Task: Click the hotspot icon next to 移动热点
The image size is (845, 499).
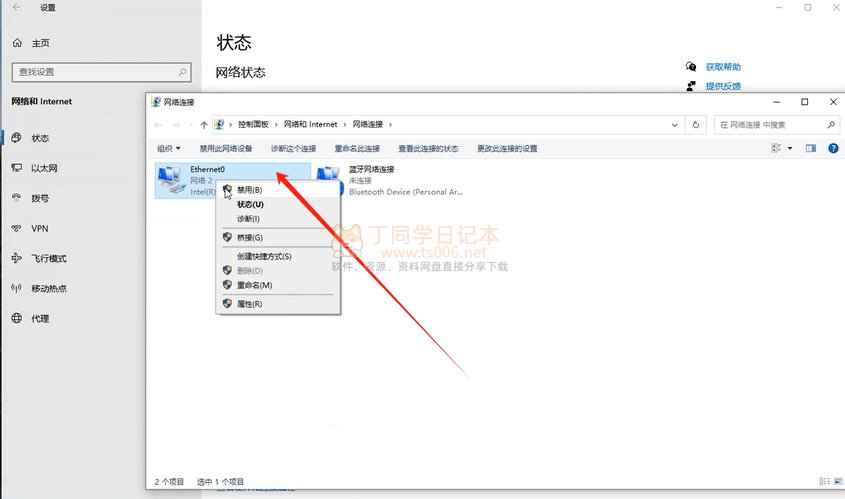Action: click(17, 288)
